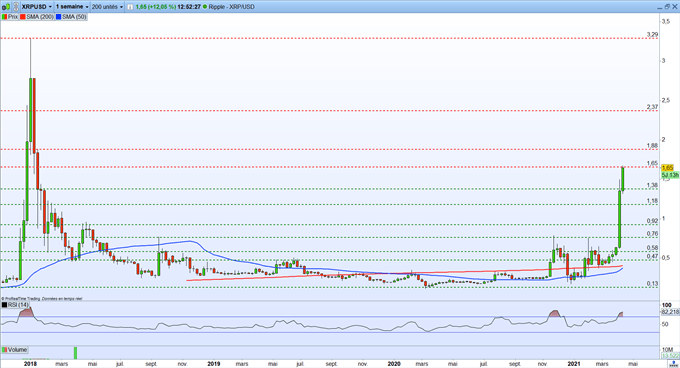Click the 2021 label on time axis

pos(574,364)
